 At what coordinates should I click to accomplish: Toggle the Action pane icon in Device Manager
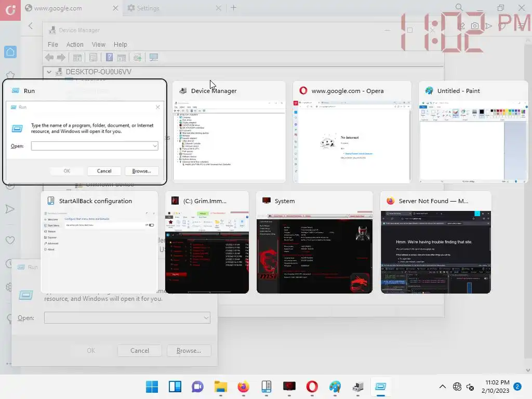pyautogui.click(x=122, y=58)
